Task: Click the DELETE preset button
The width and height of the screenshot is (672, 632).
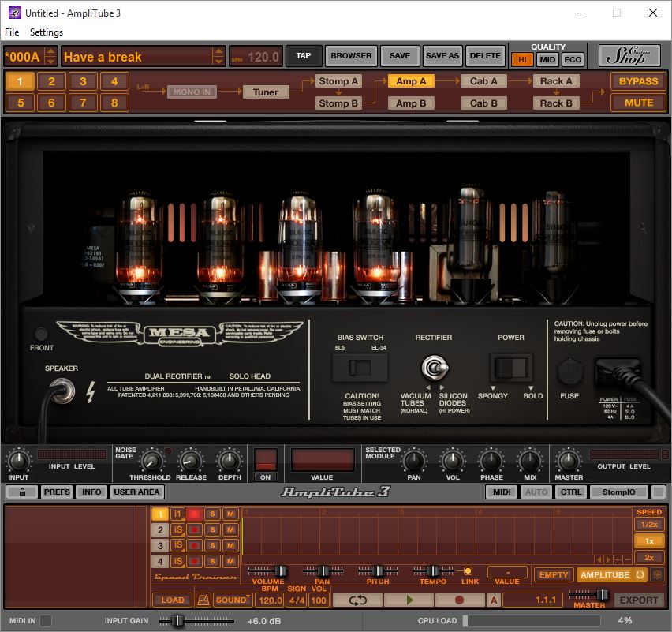Action: [485, 56]
